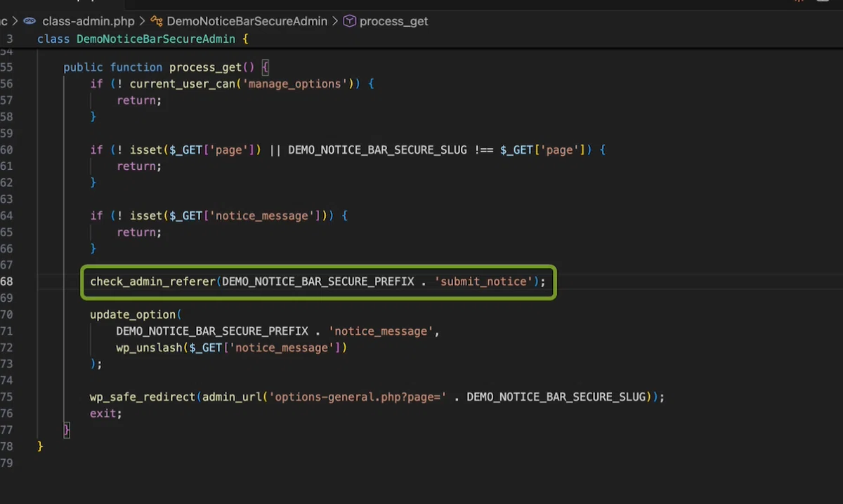Open the DemoNoticeBarSecureAdmin breadcrumb segment

247,21
